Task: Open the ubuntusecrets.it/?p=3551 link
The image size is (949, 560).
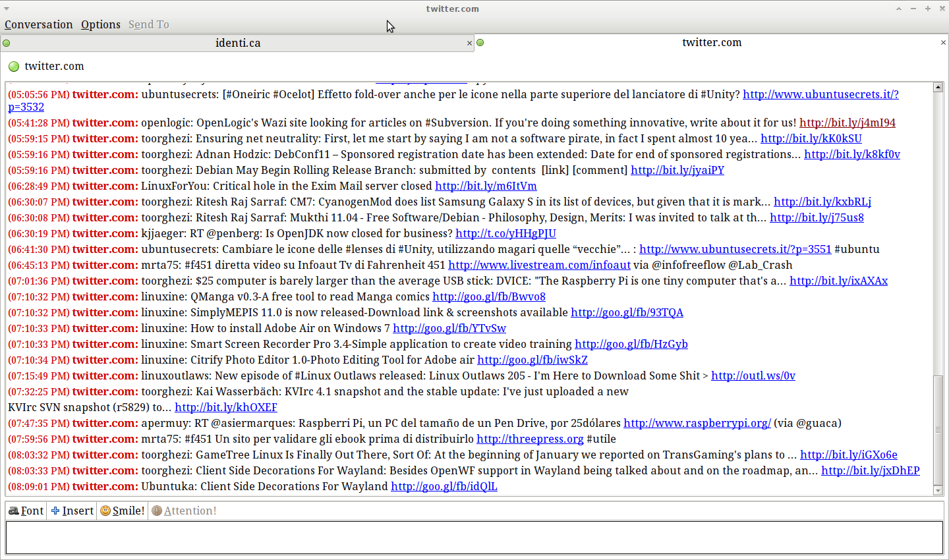Action: (735, 249)
